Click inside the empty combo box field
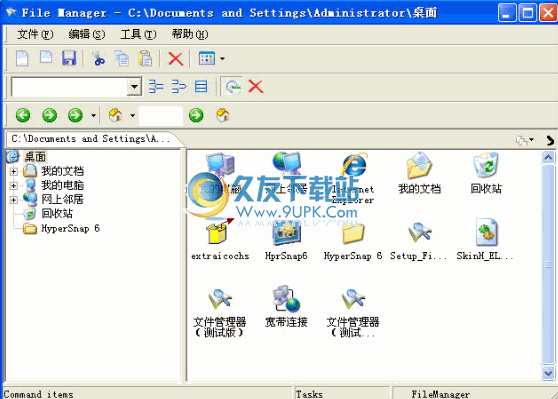This screenshot has width=558, height=399. point(70,86)
